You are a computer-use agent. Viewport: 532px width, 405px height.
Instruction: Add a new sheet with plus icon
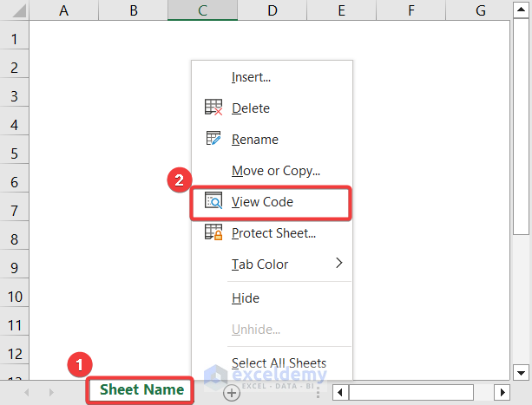[232, 392]
